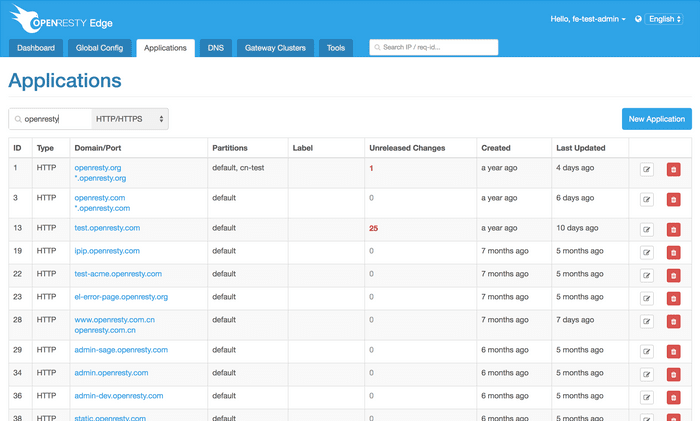Click the Search IP / req-id field
This screenshot has width=700, height=421.
coord(433,47)
